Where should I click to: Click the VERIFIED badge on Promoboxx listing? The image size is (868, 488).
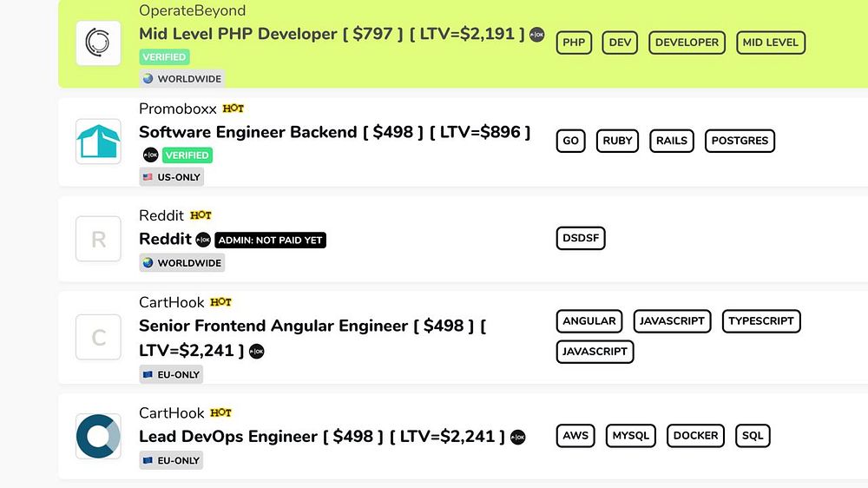[x=187, y=155]
